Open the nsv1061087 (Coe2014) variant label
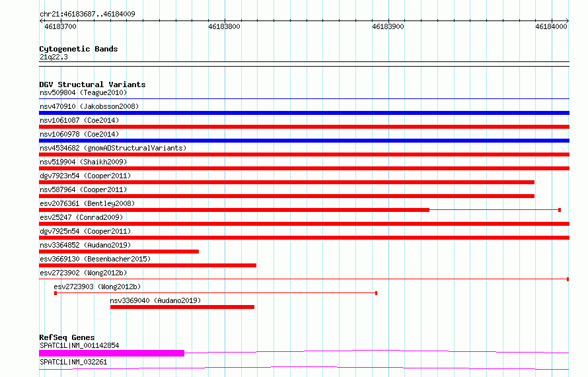This screenshot has width=588, height=377. (79, 120)
